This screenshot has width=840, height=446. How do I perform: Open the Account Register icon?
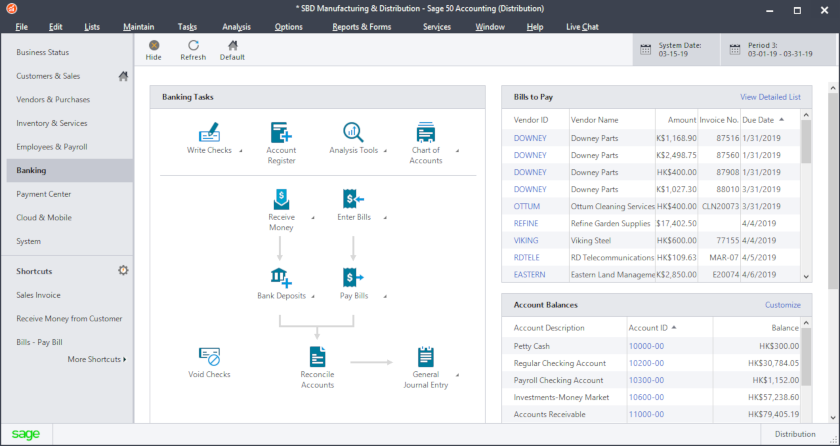click(x=281, y=132)
